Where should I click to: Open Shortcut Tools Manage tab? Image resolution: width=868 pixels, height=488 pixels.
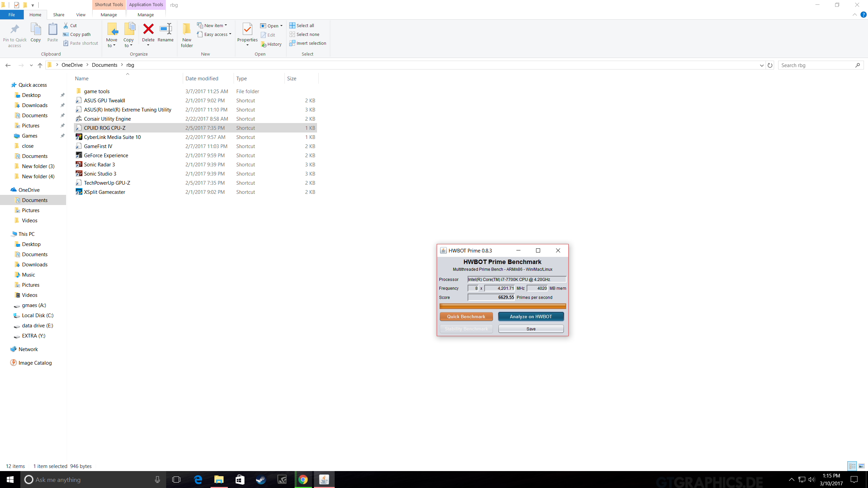tap(109, 15)
